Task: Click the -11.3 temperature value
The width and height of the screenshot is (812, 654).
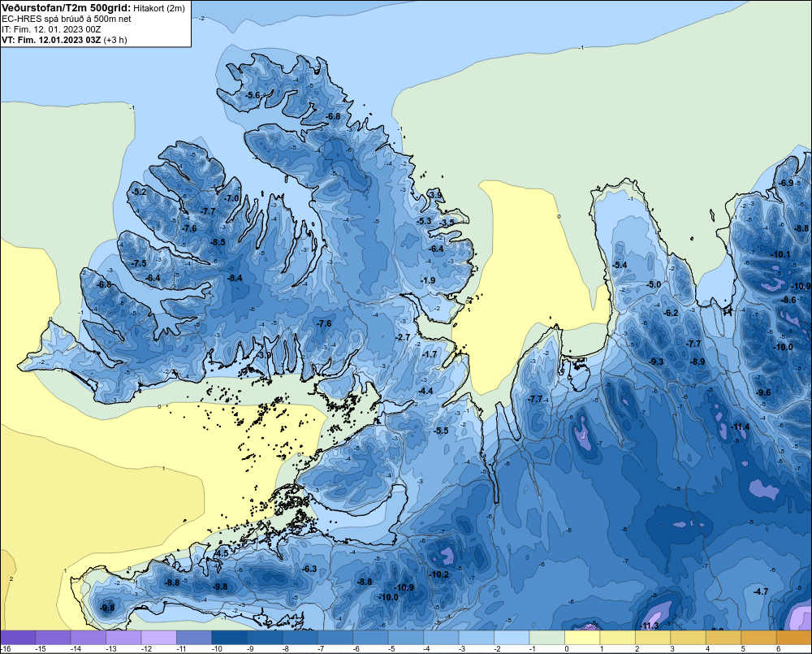Action: click(649, 626)
